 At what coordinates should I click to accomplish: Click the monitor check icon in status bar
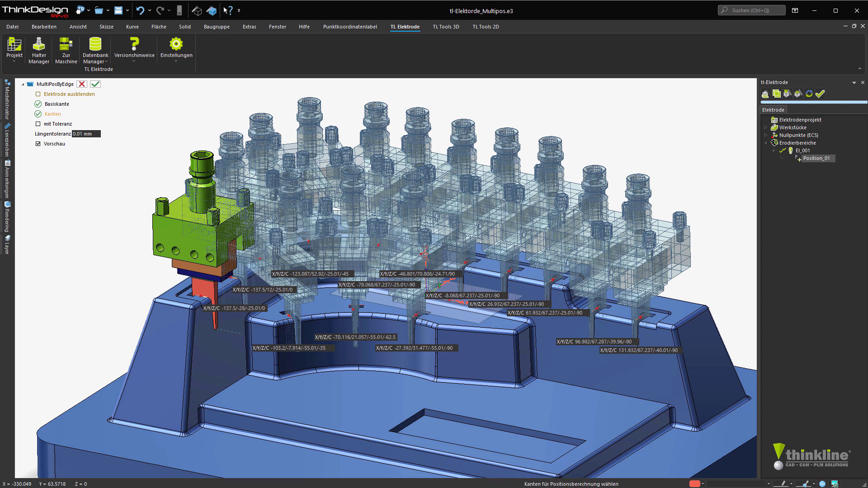pyautogui.click(x=835, y=484)
